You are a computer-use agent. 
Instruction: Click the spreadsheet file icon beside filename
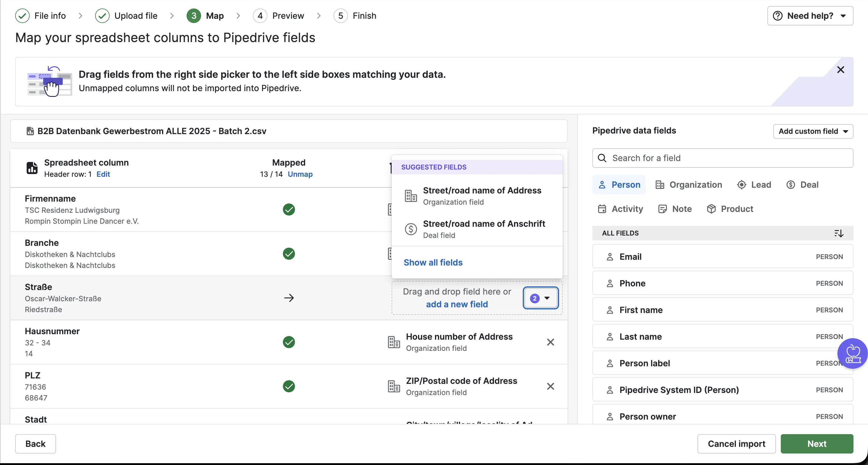pyautogui.click(x=30, y=131)
